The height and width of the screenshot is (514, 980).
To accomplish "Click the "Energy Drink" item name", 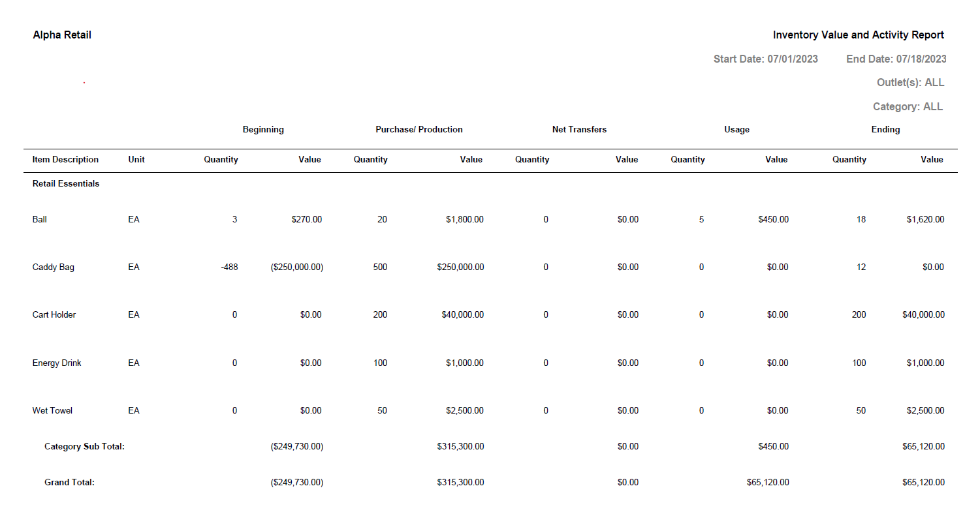I will pyautogui.click(x=57, y=363).
